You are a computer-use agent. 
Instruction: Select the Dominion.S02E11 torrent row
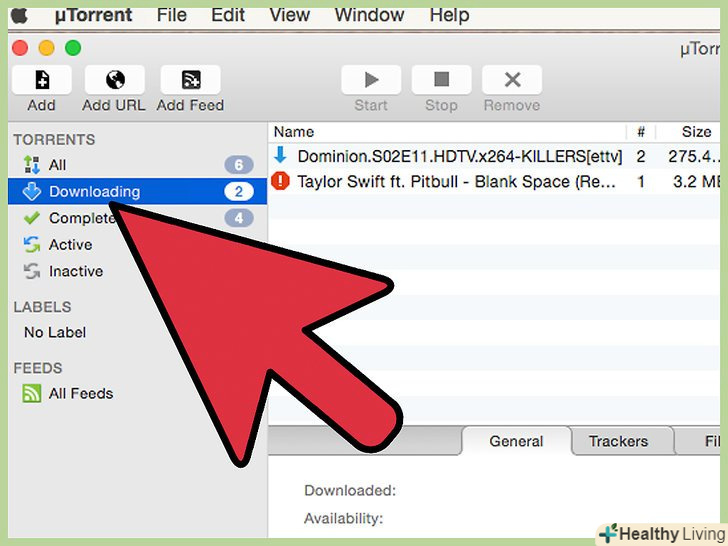pyautogui.click(x=494, y=156)
